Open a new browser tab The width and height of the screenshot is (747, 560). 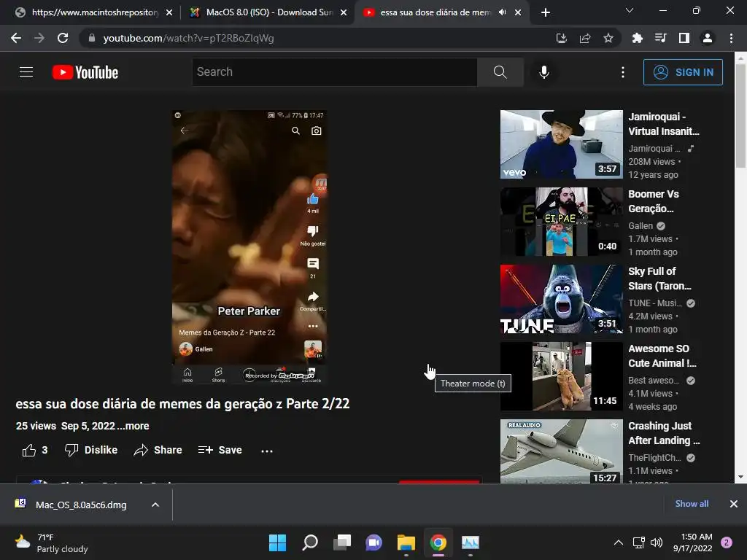[546, 12]
